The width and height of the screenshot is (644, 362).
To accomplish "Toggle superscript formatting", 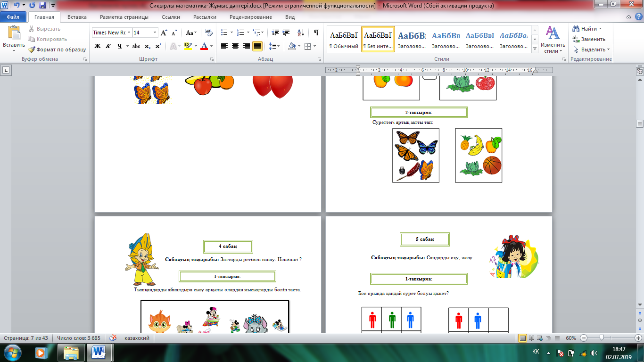I will 158,46.
